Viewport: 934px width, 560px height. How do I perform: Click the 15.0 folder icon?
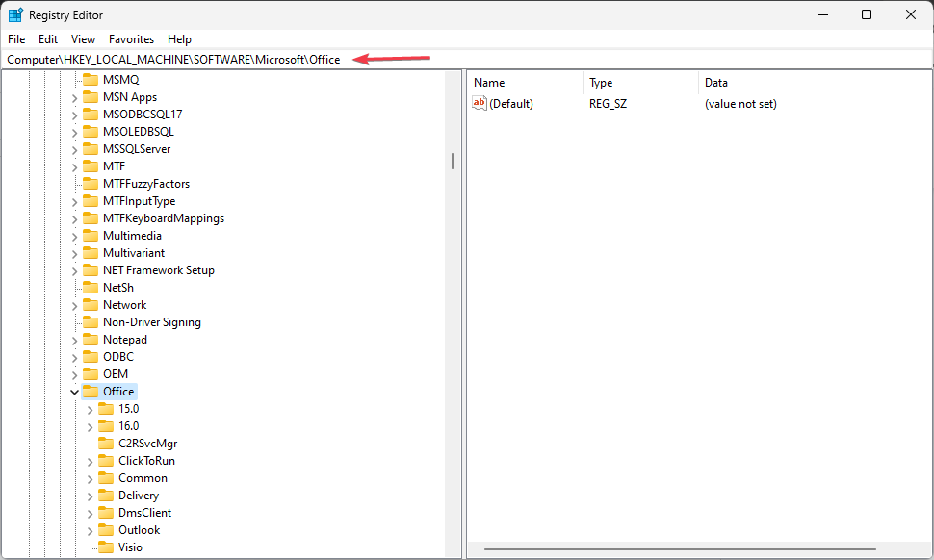[x=106, y=408]
